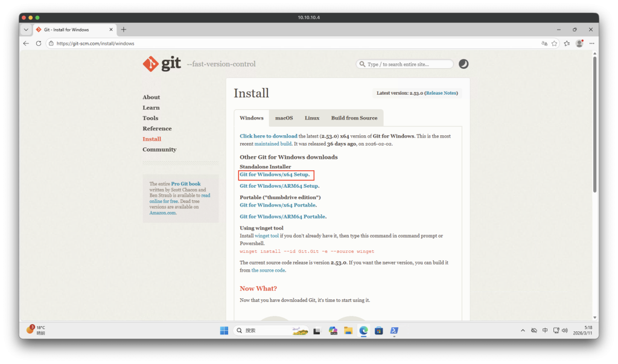The height and width of the screenshot is (364, 618).
Task: Switch to the Linux tab
Action: pyautogui.click(x=312, y=118)
